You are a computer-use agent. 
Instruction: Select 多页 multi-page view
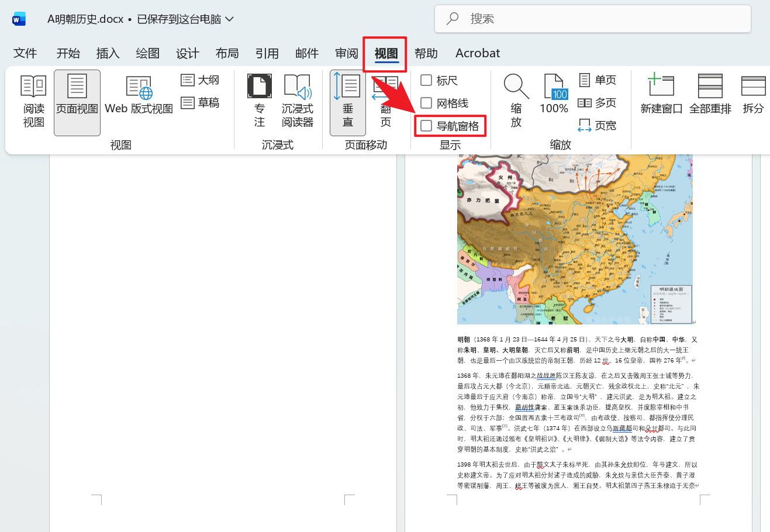[x=595, y=102]
